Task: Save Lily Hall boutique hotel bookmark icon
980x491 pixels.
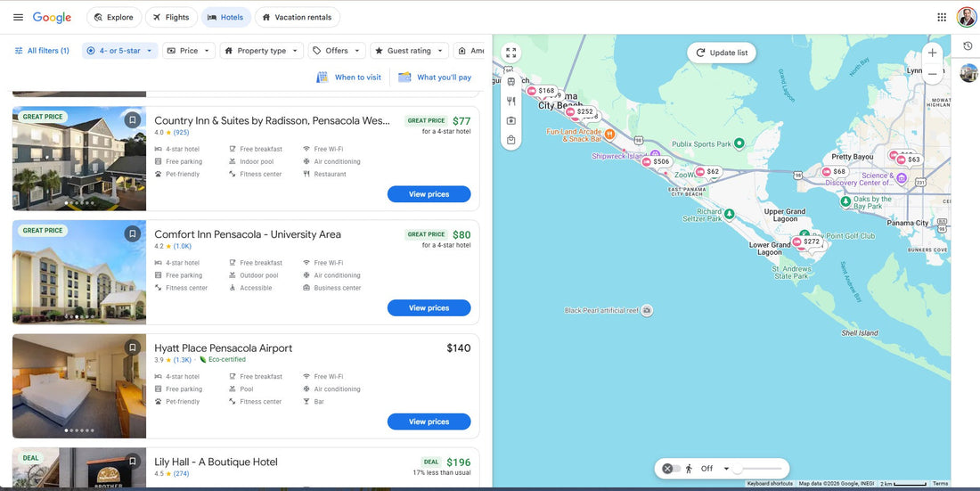Action: [133, 461]
